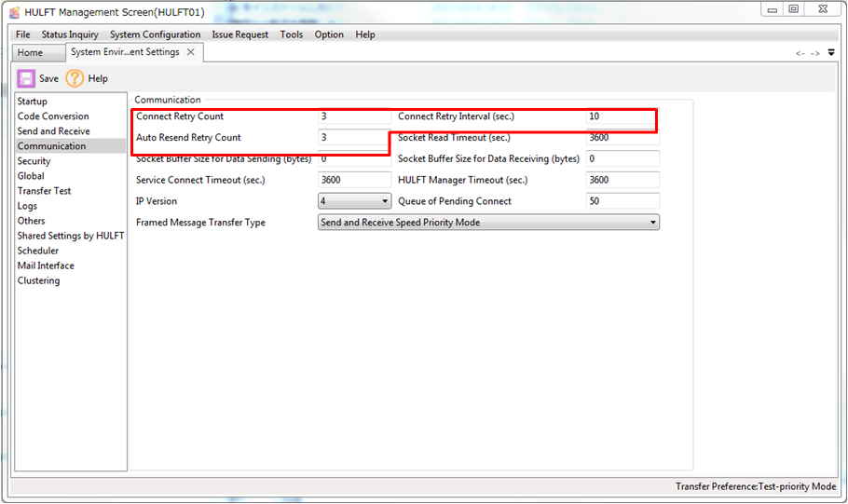Viewport: 848px width, 504px height.
Task: Click the HULFT Manager Timeout field
Action: click(x=622, y=180)
